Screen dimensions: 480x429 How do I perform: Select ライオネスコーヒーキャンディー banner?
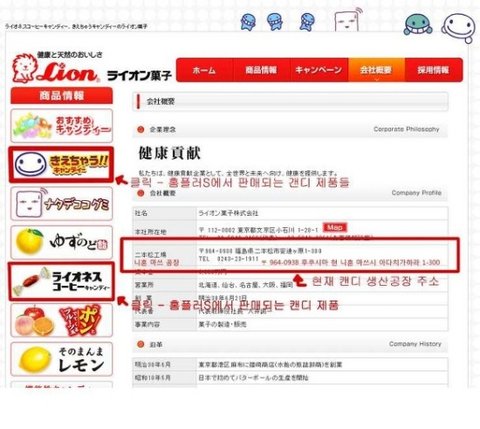(61, 281)
